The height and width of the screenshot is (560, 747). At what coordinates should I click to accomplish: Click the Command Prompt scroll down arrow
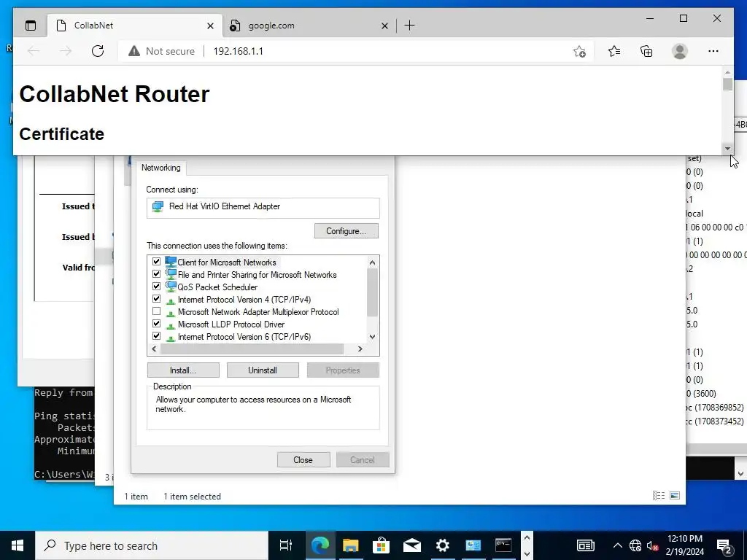coord(740,473)
